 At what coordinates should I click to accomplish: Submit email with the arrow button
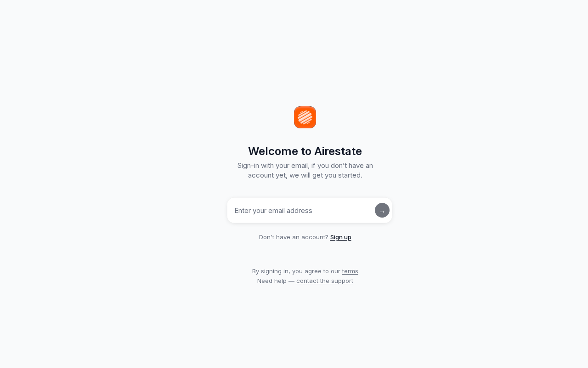pyautogui.click(x=382, y=210)
